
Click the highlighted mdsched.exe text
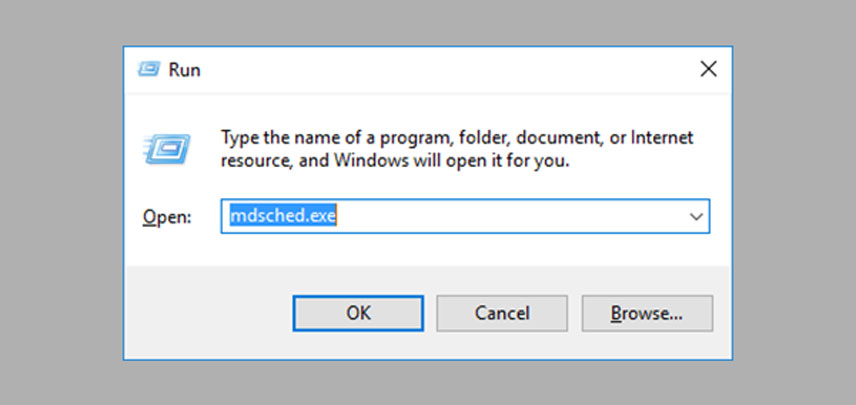point(283,217)
